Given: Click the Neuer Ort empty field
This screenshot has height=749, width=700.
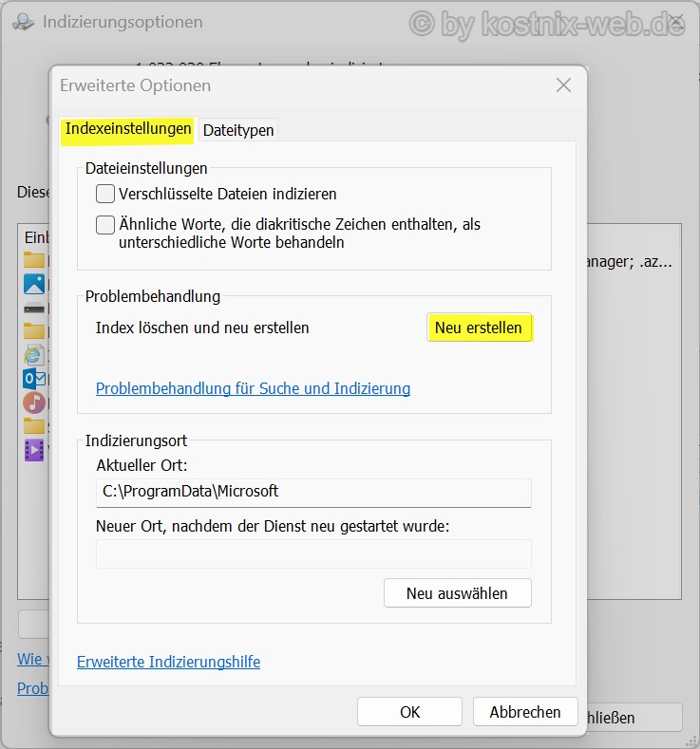Looking at the screenshot, I should pyautogui.click(x=313, y=553).
